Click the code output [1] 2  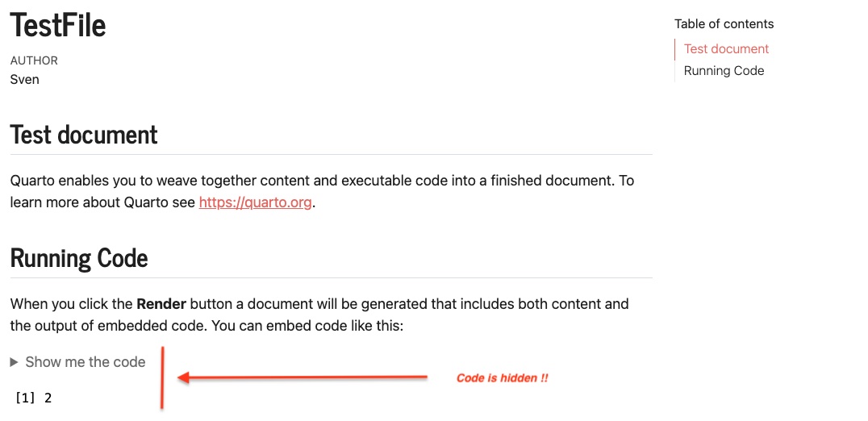click(x=33, y=398)
